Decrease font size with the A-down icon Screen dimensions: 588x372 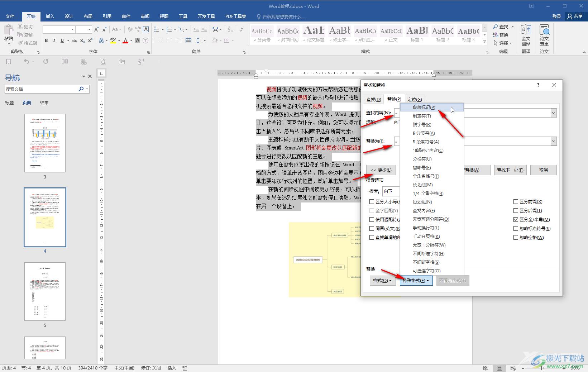pos(104,29)
